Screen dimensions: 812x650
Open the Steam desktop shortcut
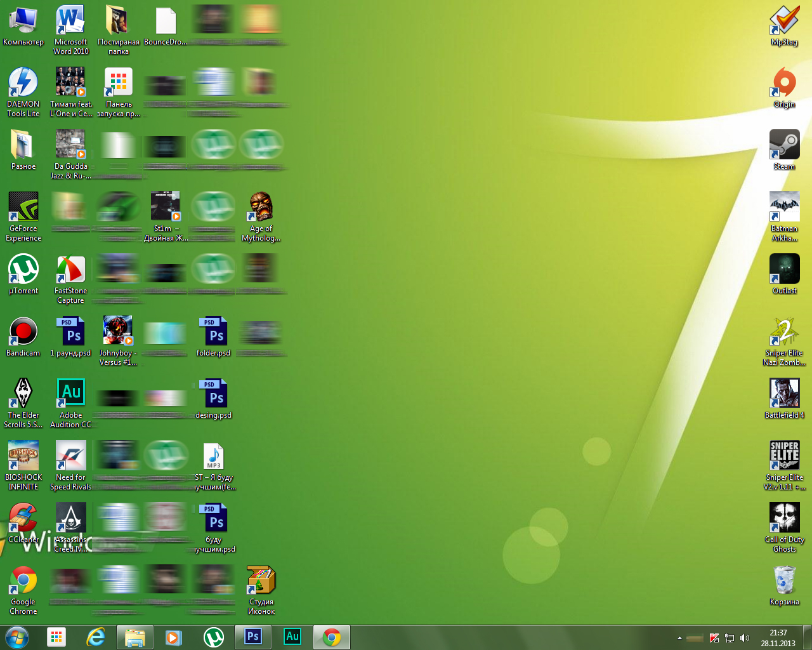(784, 145)
